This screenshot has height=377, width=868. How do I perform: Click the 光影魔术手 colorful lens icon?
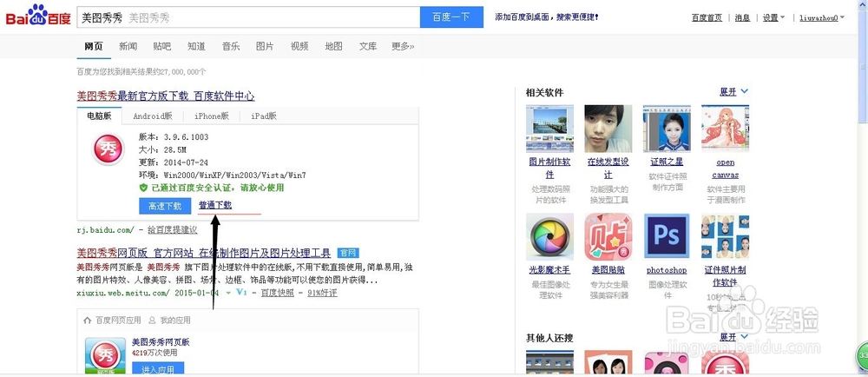pyautogui.click(x=549, y=237)
